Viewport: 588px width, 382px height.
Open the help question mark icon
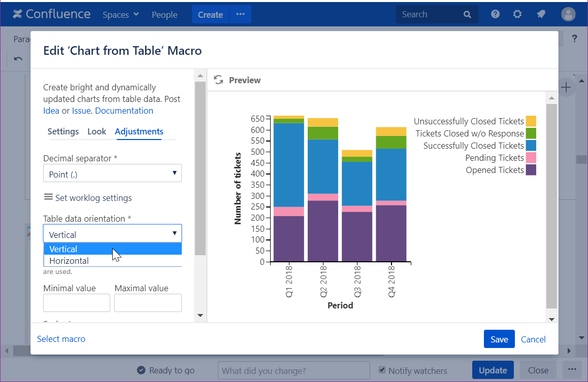coord(495,14)
